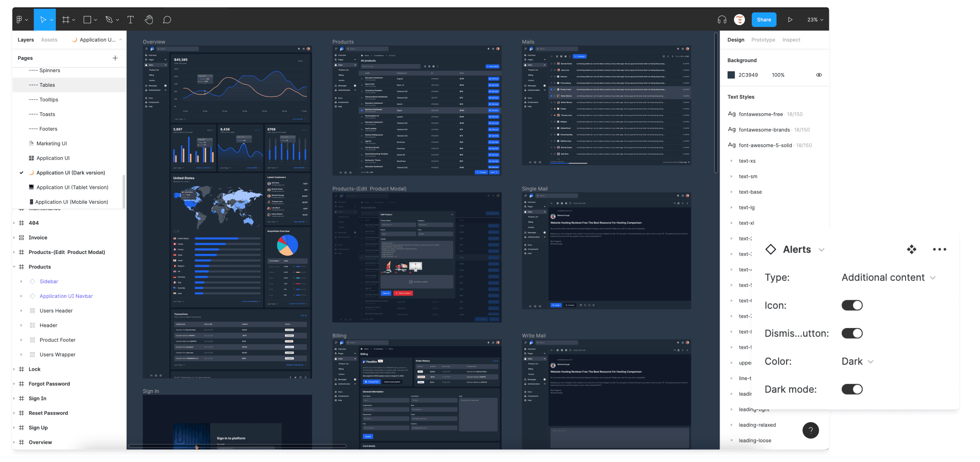The height and width of the screenshot is (462, 980).
Task: Add a new page with plus icon
Action: (x=115, y=58)
